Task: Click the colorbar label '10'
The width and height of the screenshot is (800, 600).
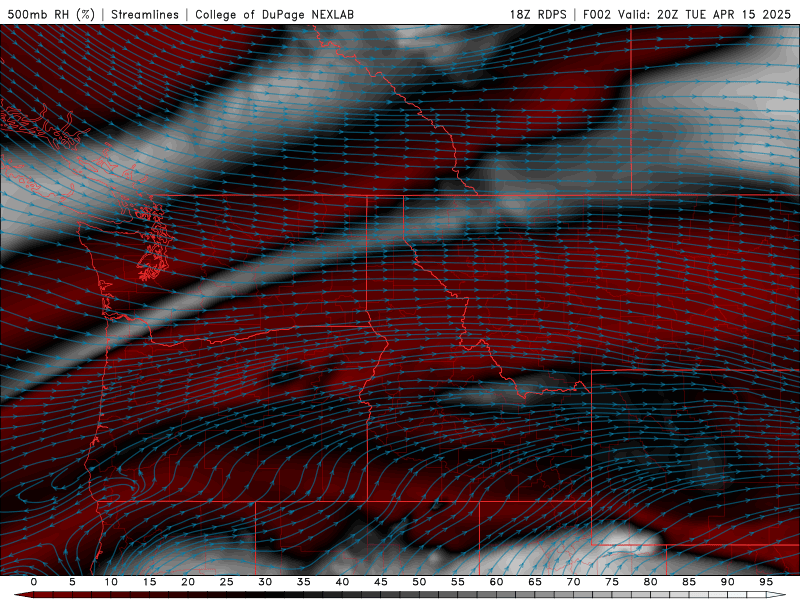Action: pos(111,582)
